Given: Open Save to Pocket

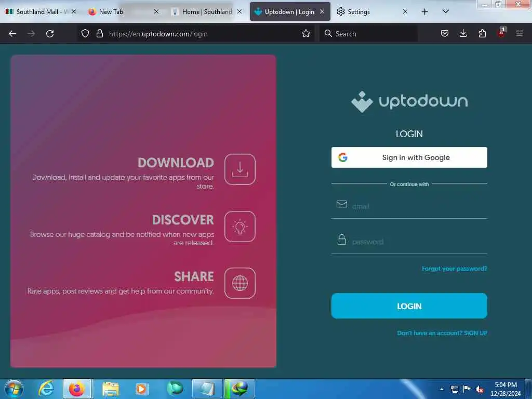Looking at the screenshot, I should [445, 34].
